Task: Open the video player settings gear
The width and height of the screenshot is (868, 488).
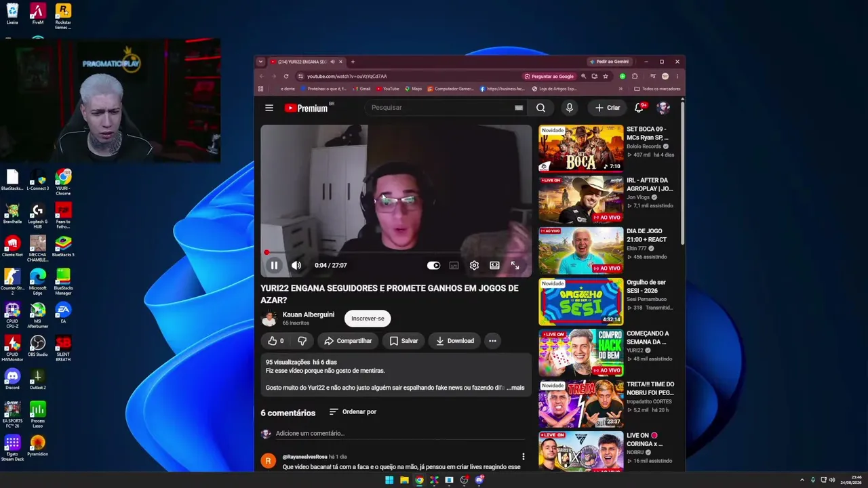Action: [x=474, y=265]
